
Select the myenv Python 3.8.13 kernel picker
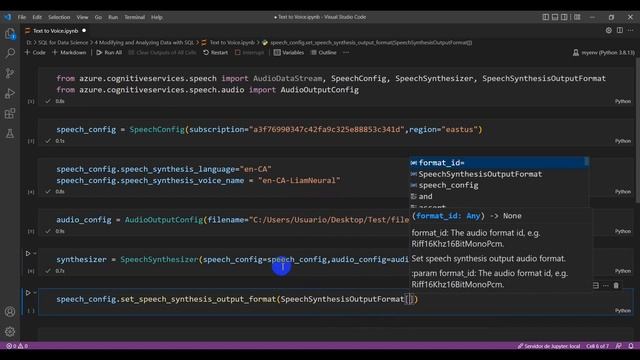pyautogui.click(x=604, y=53)
